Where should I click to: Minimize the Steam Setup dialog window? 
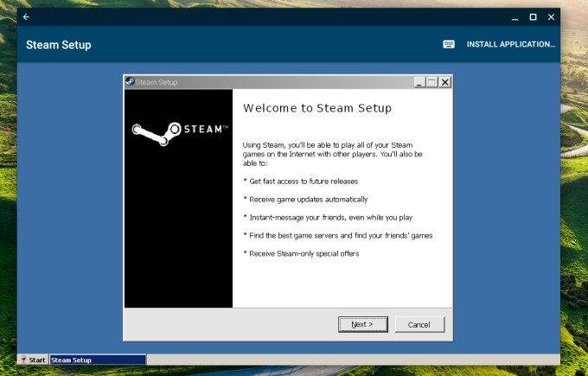(x=419, y=82)
